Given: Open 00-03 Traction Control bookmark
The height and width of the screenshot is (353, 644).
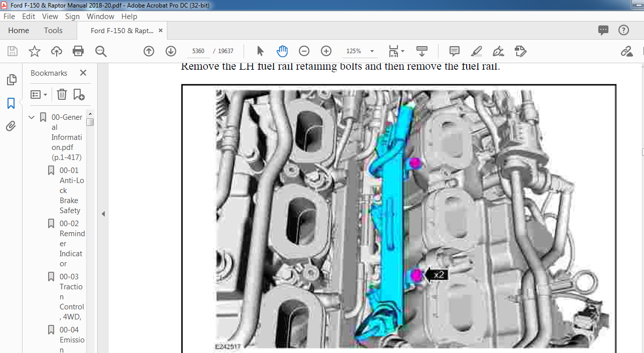Looking at the screenshot, I should click(x=72, y=297).
